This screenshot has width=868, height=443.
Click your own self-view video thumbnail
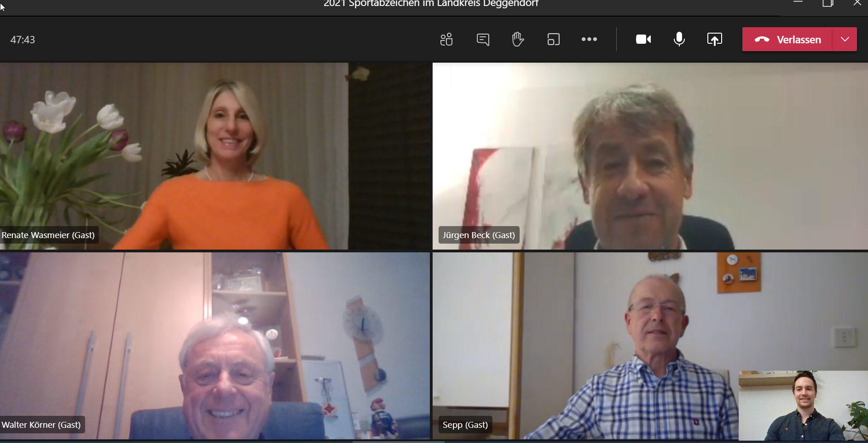tap(803, 405)
